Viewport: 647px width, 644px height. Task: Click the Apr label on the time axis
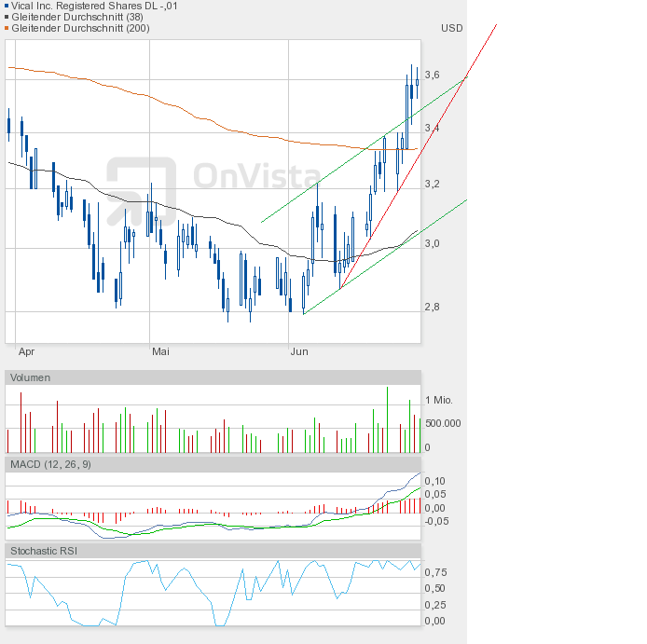coord(27,351)
